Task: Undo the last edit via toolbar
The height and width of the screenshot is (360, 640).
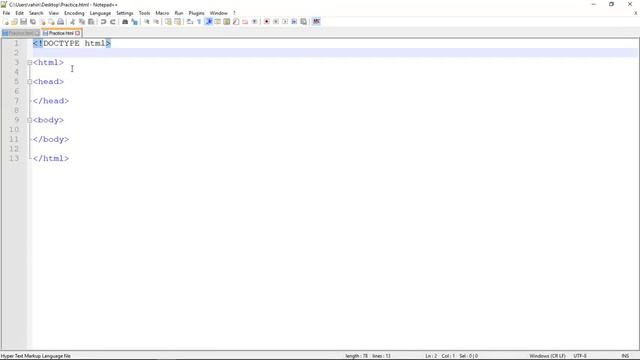Action: pyautogui.click(x=103, y=22)
